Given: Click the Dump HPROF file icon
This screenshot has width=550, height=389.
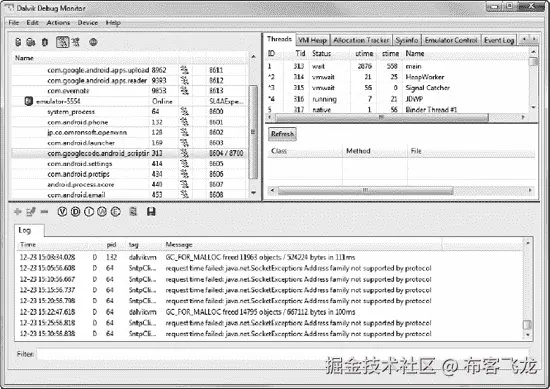Looking at the screenshot, I should coord(31,42).
